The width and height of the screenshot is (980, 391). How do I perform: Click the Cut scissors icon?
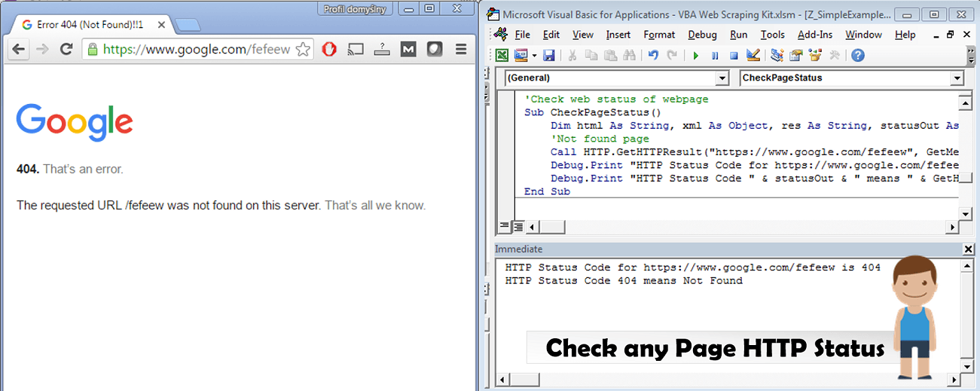tap(572, 55)
